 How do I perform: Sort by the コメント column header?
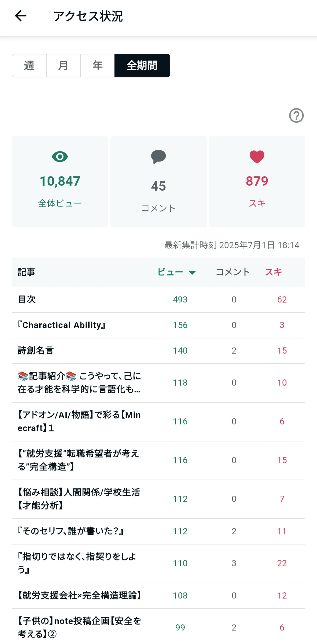(x=233, y=272)
